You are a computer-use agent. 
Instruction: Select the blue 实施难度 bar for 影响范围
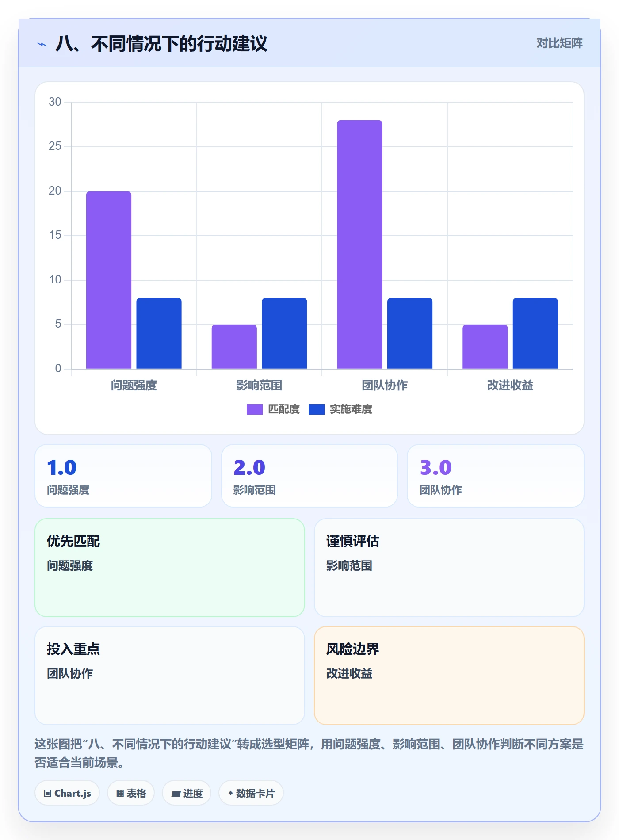pyautogui.click(x=284, y=333)
